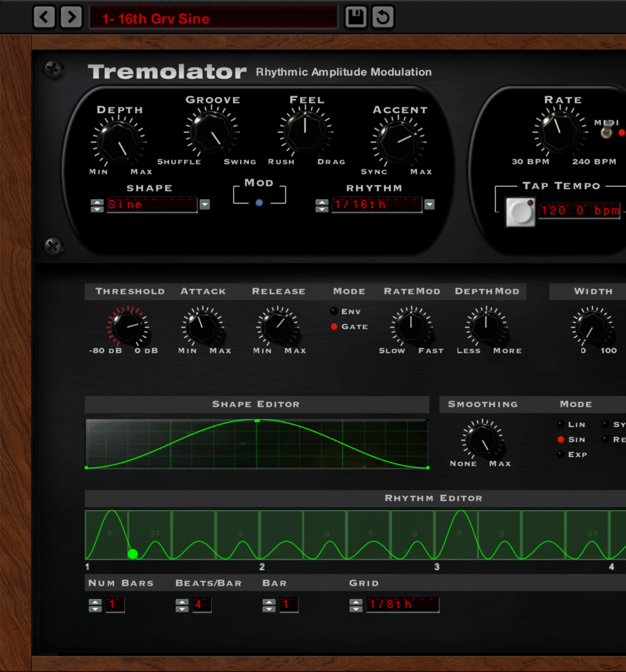The image size is (626, 672).
Task: Click the DepthMod knob
Action: [486, 327]
